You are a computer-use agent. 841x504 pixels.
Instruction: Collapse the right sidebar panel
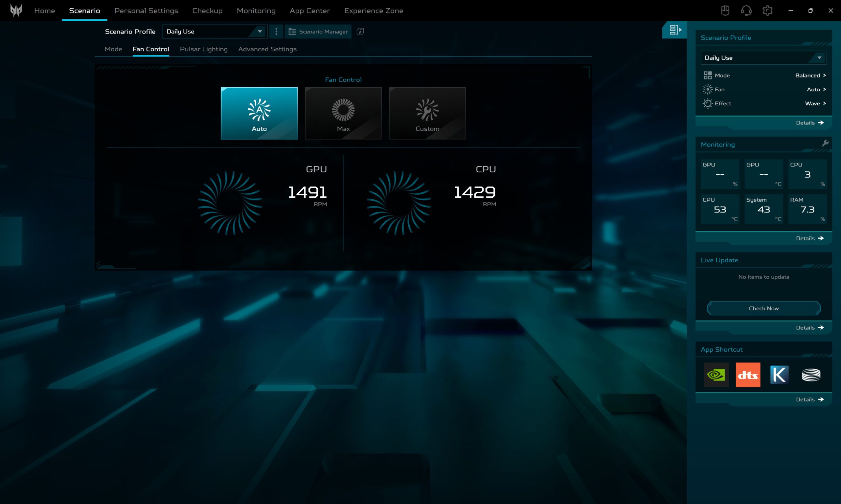click(x=675, y=30)
